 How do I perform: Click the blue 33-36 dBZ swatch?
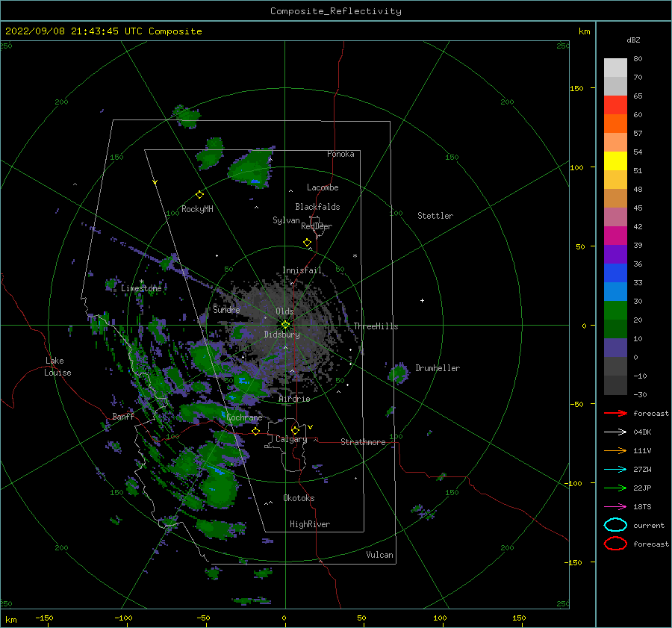coord(615,273)
